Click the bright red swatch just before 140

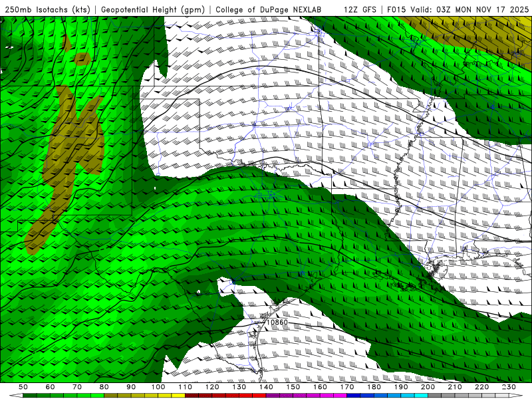[x=259, y=395]
